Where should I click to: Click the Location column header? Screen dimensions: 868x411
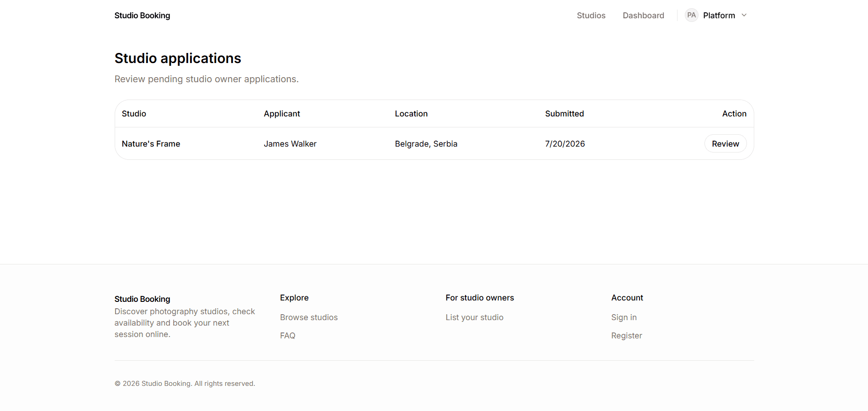tap(411, 114)
